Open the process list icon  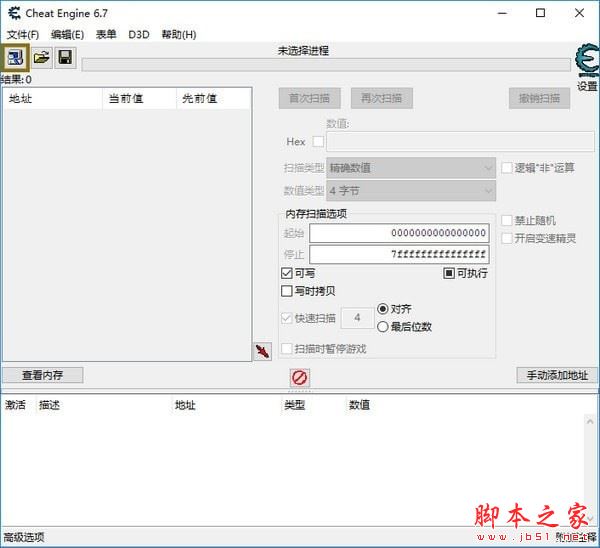click(x=15, y=58)
